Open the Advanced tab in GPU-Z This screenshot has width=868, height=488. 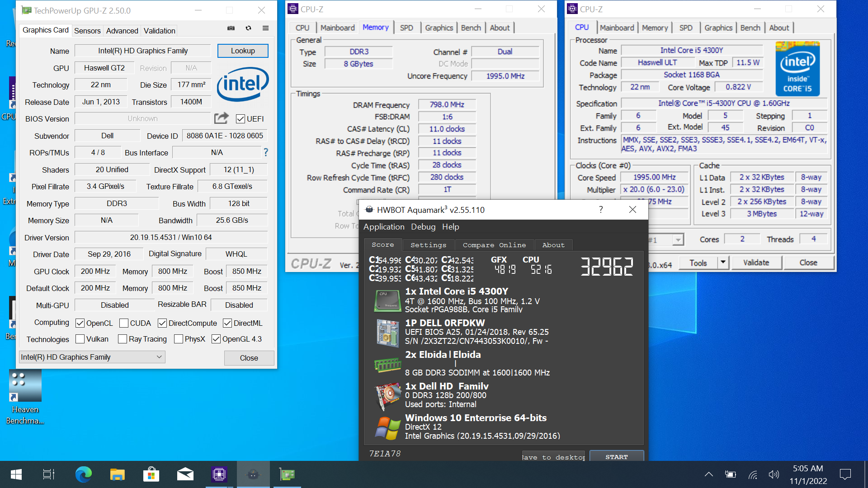pos(122,31)
